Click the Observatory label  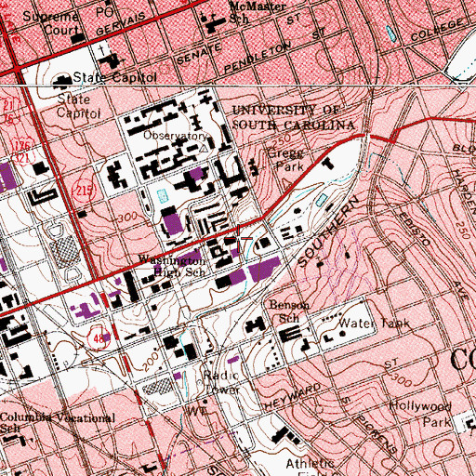coord(175,136)
